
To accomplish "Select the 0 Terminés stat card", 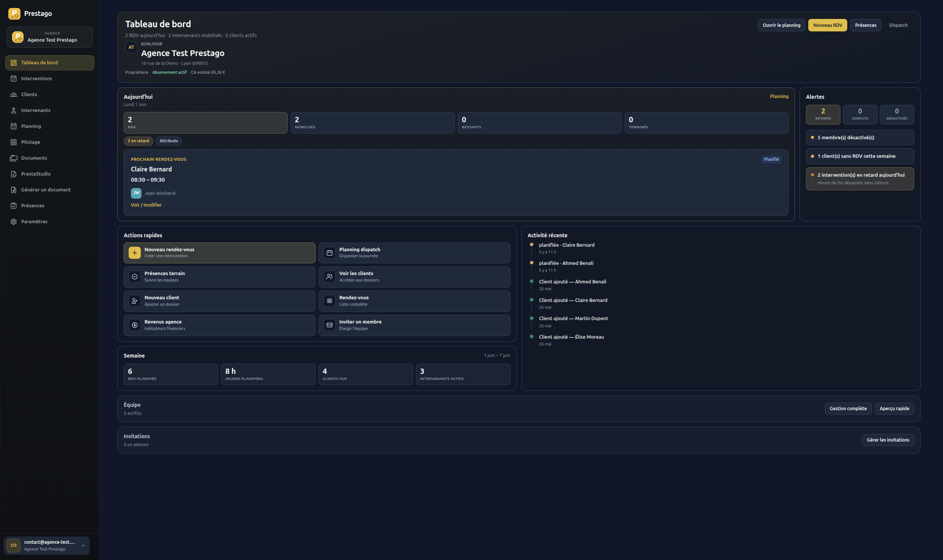I will (706, 123).
